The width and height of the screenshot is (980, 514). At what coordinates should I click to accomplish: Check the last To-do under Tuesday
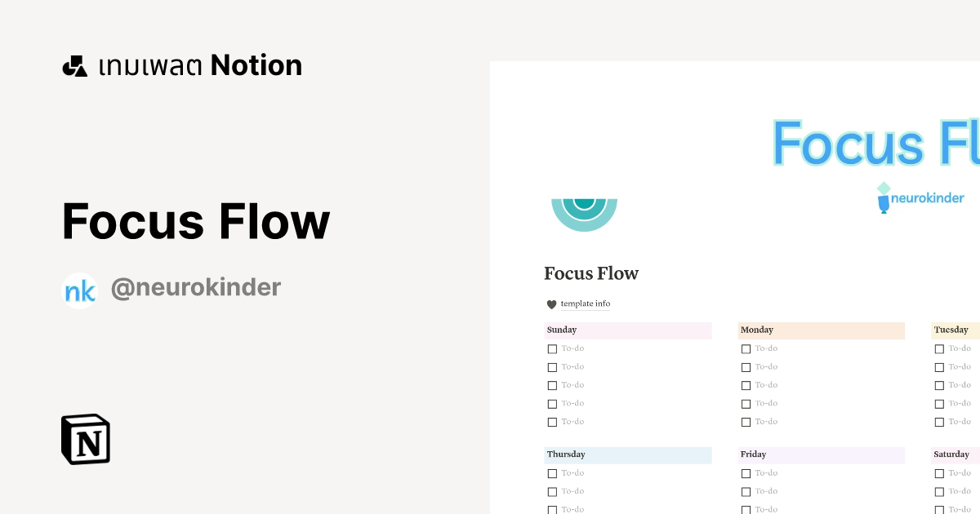[x=939, y=422]
